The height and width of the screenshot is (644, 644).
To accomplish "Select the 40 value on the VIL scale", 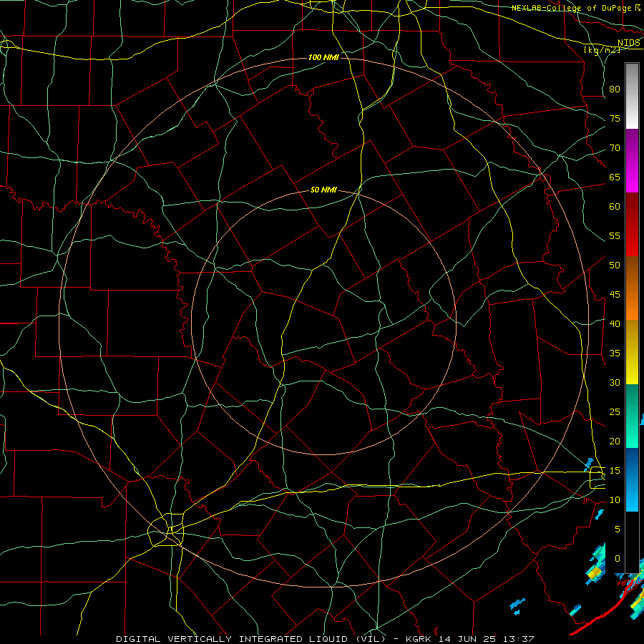I will 615,324.
